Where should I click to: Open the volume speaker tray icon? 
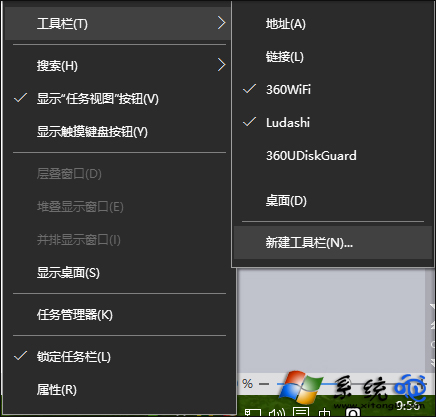tap(277, 412)
